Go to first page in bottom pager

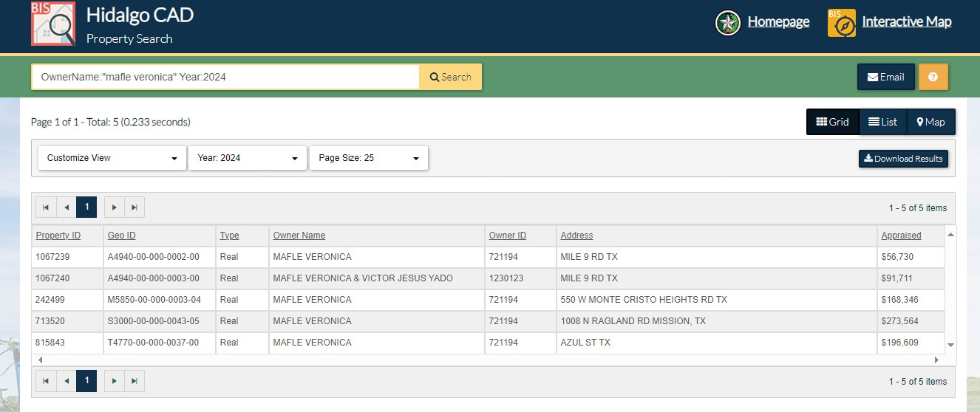[x=46, y=381]
